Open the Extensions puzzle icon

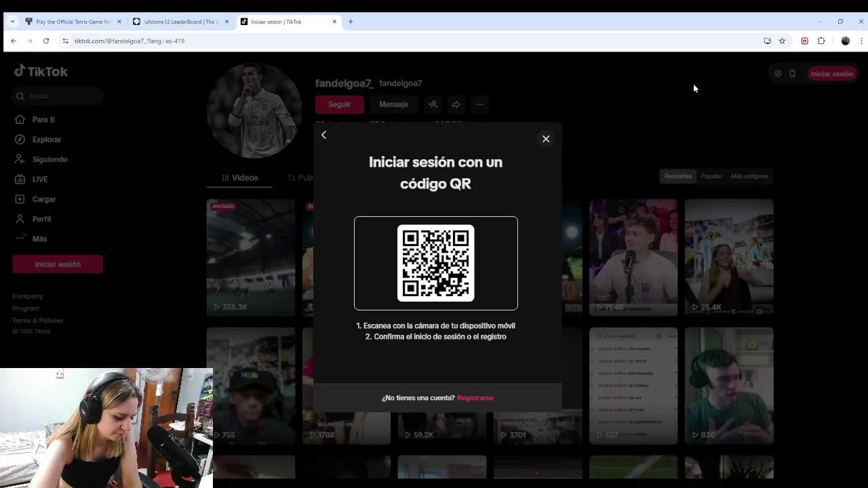(821, 41)
